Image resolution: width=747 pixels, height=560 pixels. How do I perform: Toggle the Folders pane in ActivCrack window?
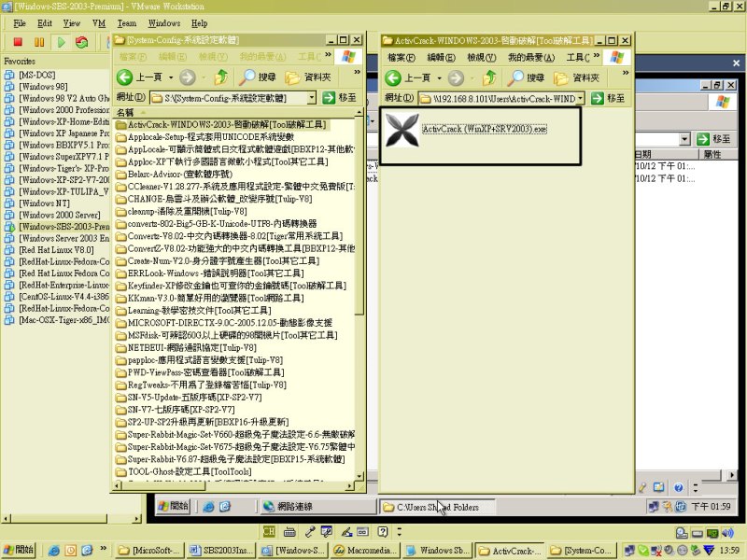[576, 77]
